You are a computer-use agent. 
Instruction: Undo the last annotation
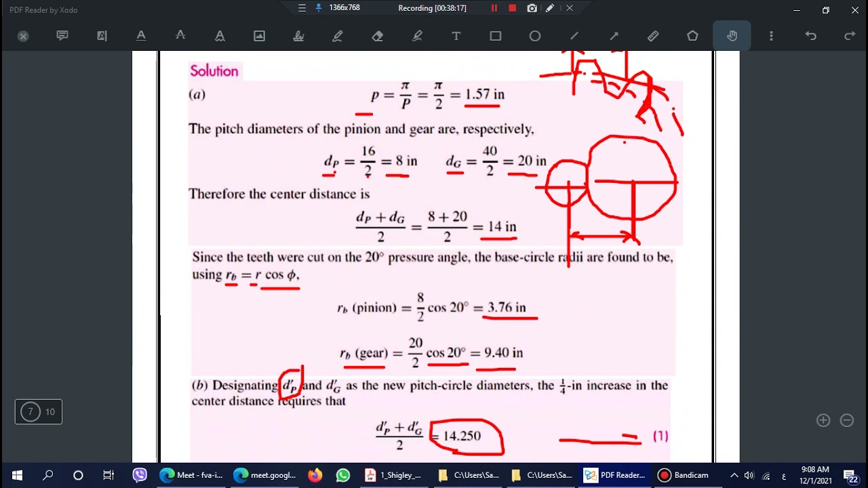point(810,36)
